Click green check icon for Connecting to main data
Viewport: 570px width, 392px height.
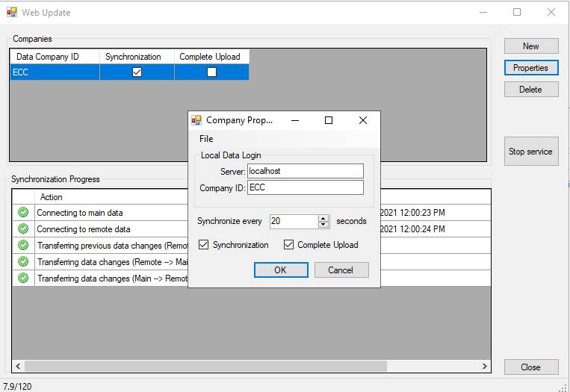click(23, 213)
